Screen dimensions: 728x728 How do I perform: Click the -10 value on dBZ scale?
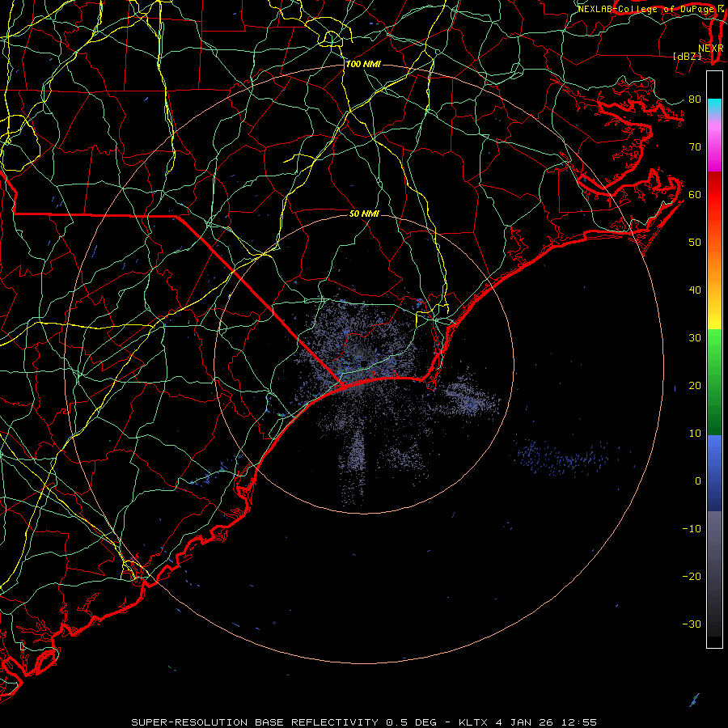(692, 529)
